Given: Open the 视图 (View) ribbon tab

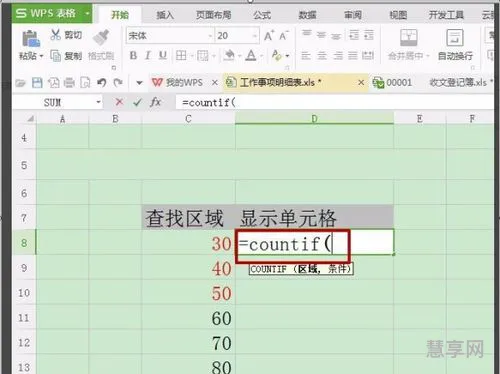Looking at the screenshot, I should click(398, 15).
